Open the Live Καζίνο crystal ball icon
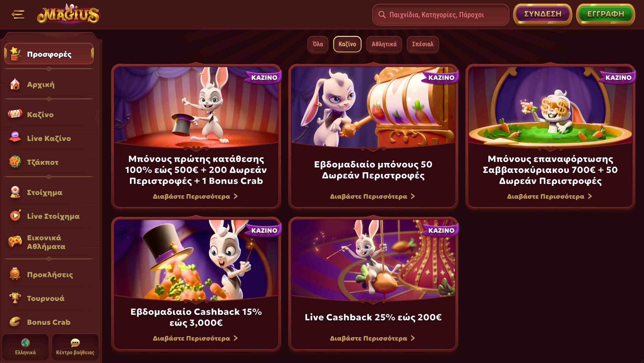Viewport: 644px width, 363px height. tap(15, 138)
